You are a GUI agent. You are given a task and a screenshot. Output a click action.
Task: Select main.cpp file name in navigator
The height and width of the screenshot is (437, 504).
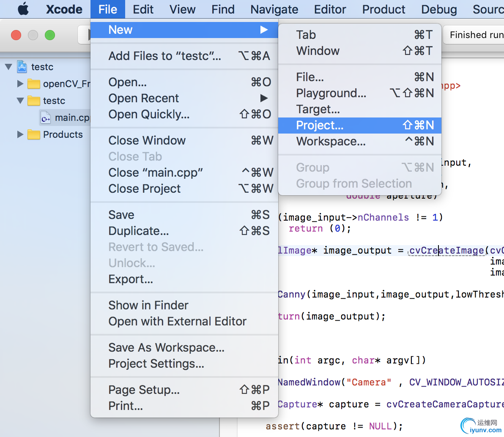73,117
